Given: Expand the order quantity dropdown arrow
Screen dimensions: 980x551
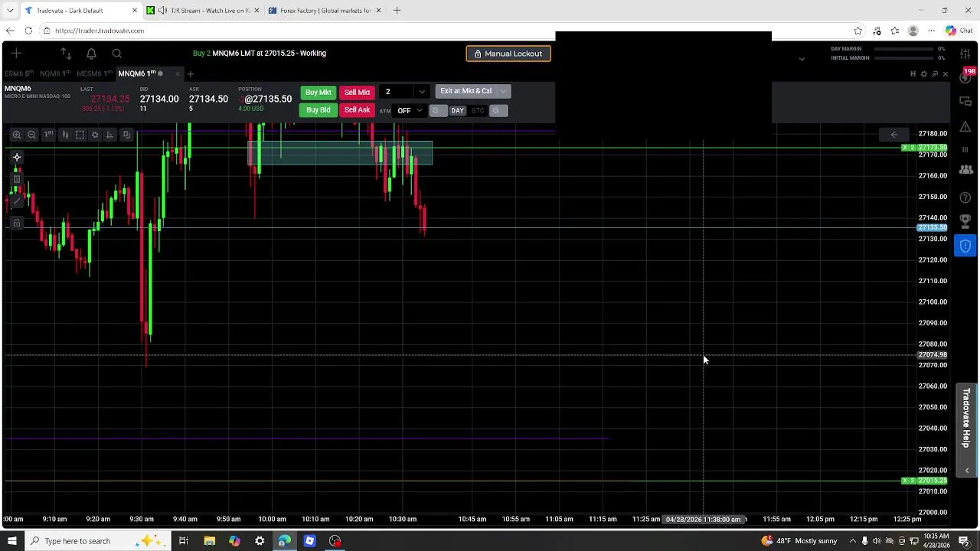Looking at the screenshot, I should point(422,92).
